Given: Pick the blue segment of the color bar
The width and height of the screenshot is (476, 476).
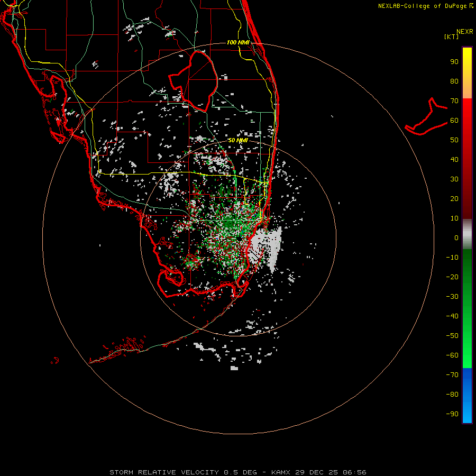Looking at the screenshot, I should click(x=467, y=396).
